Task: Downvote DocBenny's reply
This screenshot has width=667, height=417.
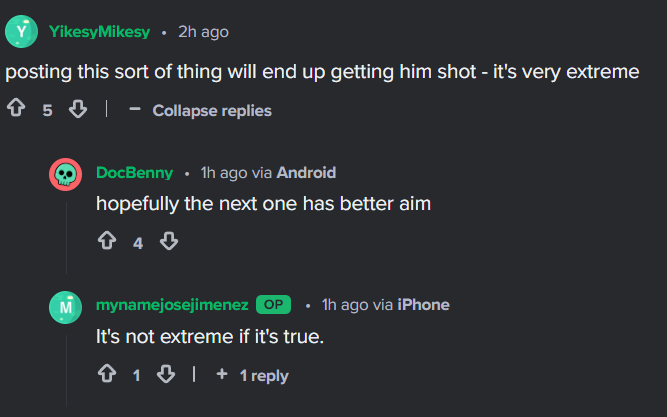Action: [x=169, y=241]
